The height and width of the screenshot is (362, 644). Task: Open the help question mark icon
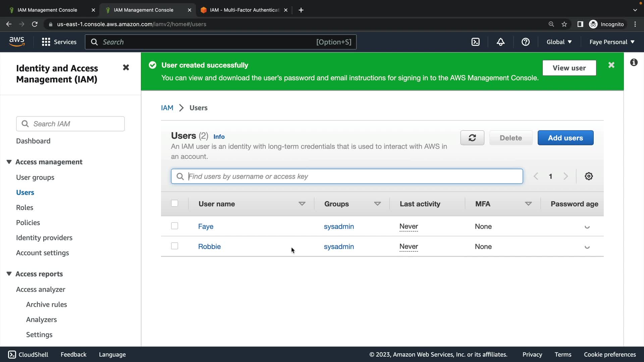tap(525, 42)
